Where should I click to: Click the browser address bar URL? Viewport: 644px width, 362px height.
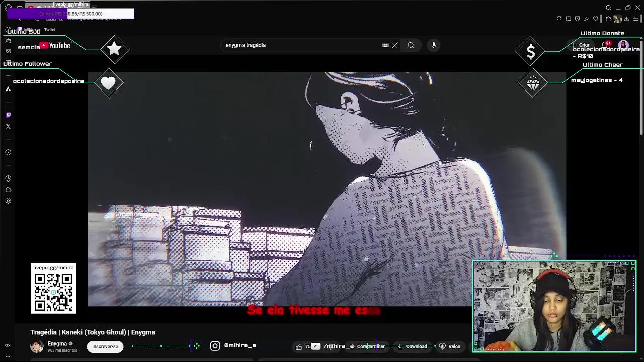(94, 19)
